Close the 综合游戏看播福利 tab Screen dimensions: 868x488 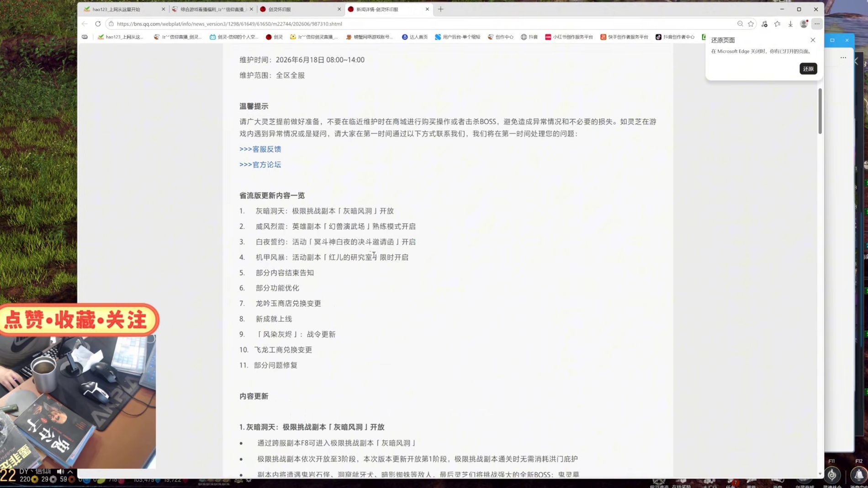(x=251, y=9)
